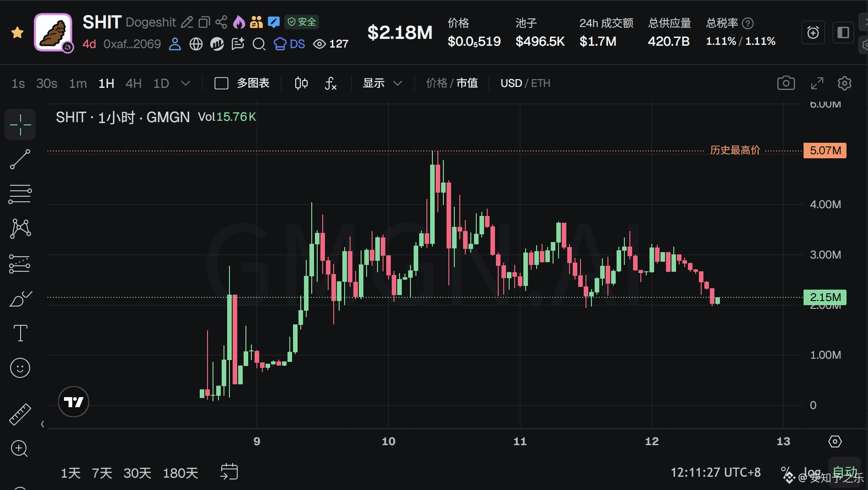
Task: Switch chart to 市值 market cap mode
Action: (x=467, y=83)
